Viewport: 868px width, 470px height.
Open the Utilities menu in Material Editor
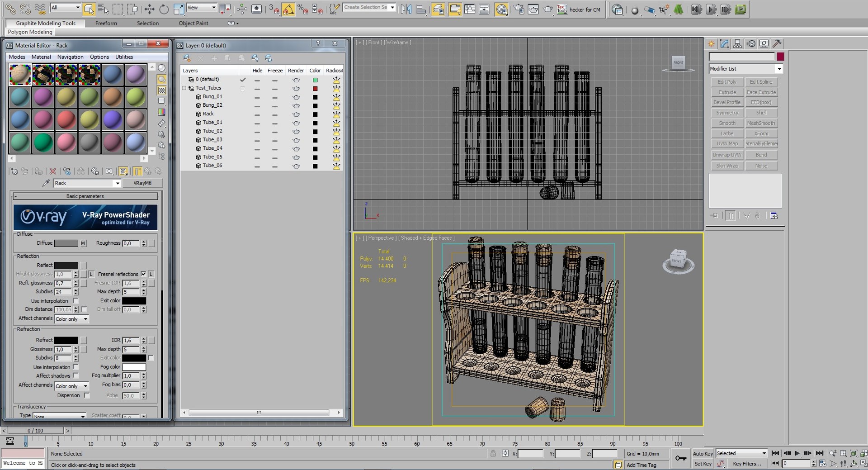pos(124,57)
